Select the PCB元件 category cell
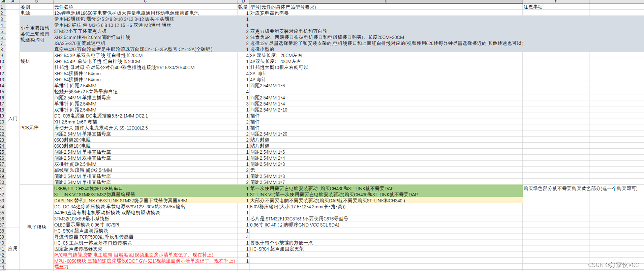 click(36, 128)
